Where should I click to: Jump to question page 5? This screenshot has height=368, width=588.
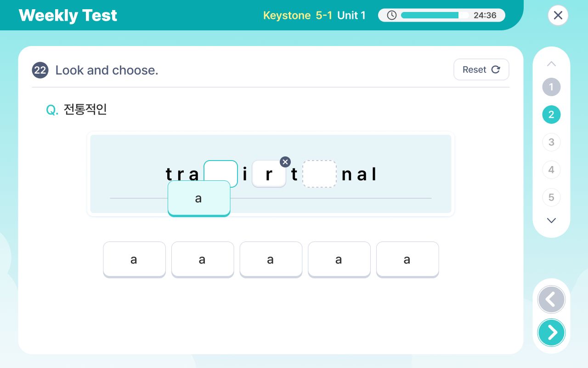pos(551,197)
